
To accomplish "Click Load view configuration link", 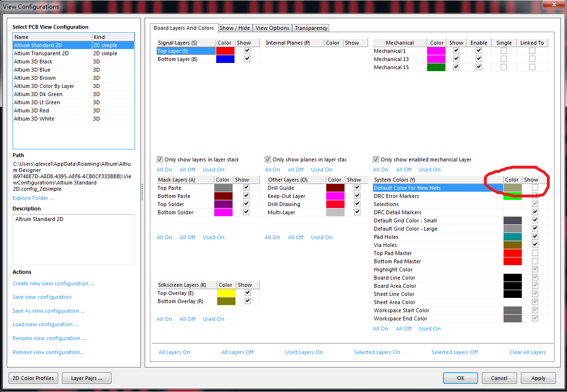I will 45,324.
